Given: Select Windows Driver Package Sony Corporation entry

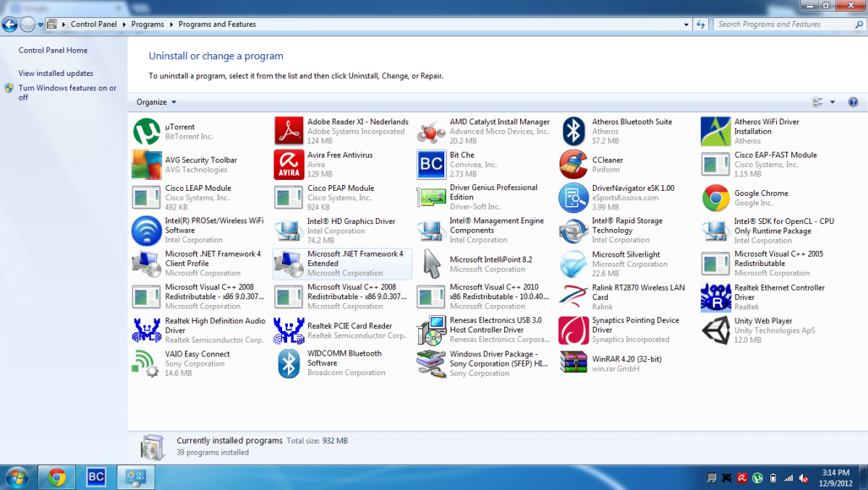Looking at the screenshot, I should [x=485, y=364].
